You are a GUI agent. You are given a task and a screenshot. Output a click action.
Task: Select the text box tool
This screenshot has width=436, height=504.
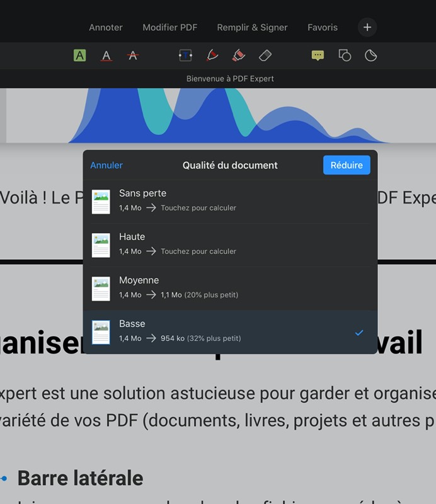(x=185, y=55)
